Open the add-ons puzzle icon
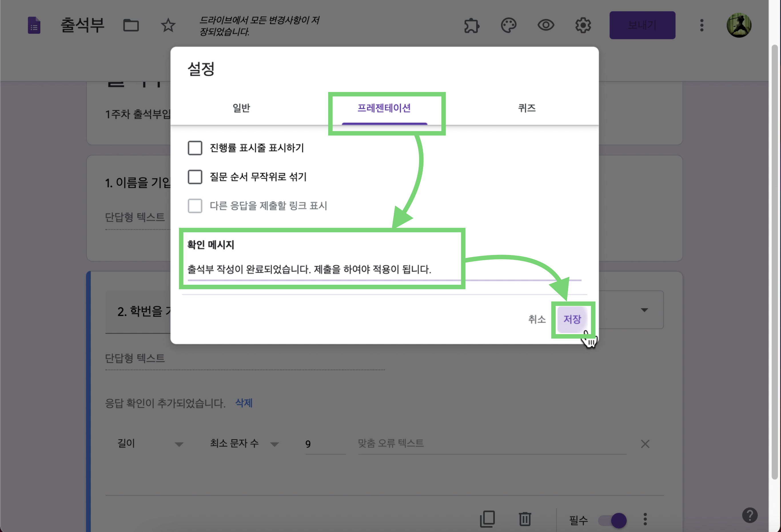 (x=471, y=25)
